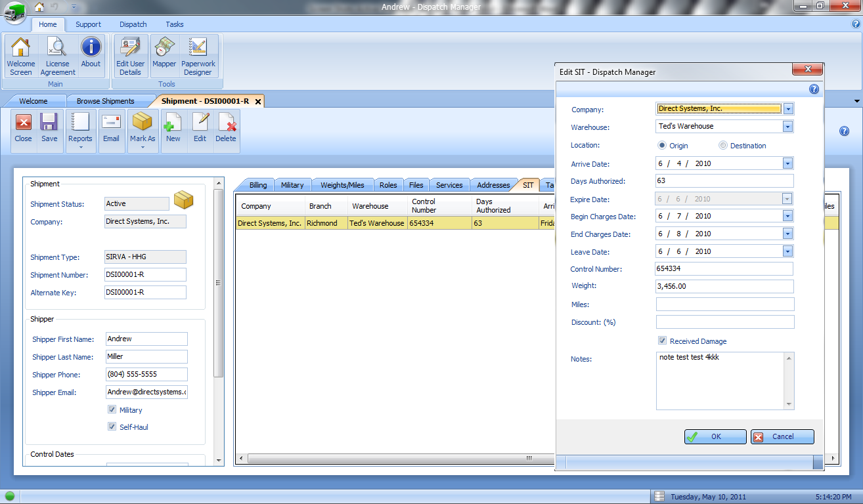
Task: Open the Weights/Miles tab
Action: tap(342, 185)
